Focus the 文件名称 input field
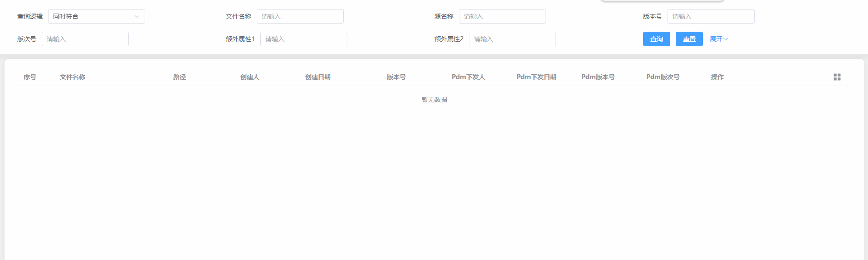 click(x=300, y=16)
